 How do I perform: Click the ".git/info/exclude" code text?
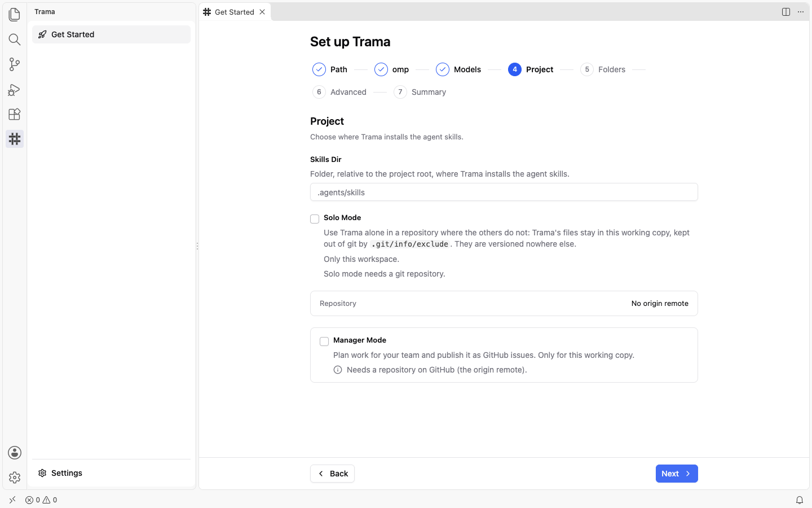[410, 244]
